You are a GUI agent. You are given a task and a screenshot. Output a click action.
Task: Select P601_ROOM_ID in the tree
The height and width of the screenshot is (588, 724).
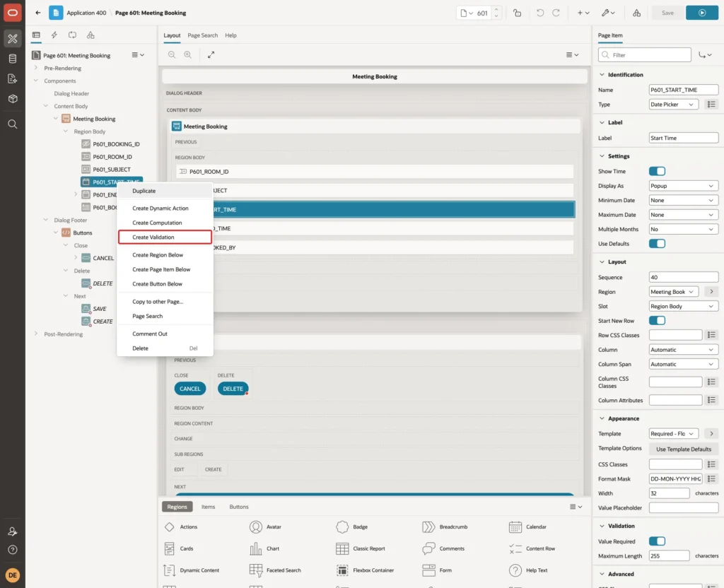(x=112, y=156)
